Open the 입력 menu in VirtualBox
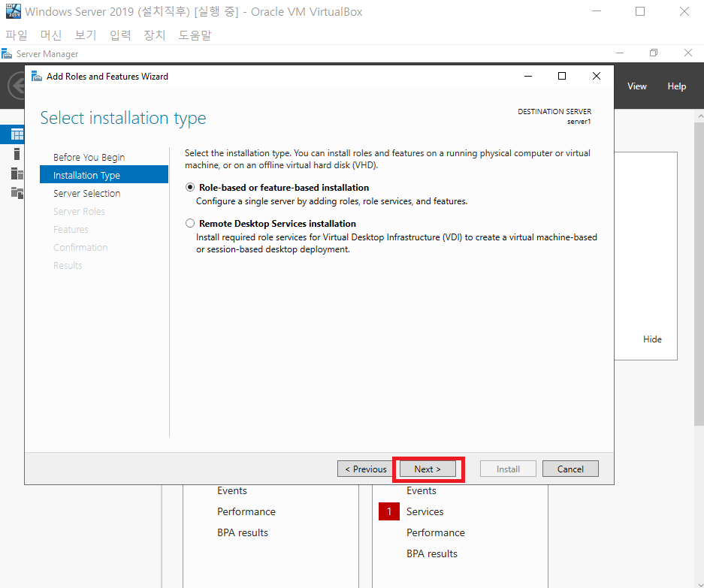 point(120,35)
